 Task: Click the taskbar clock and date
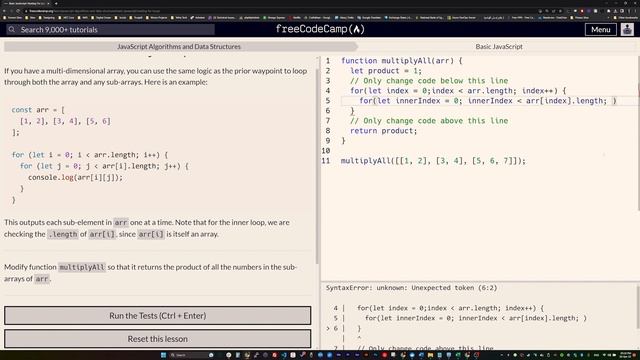[625, 355]
